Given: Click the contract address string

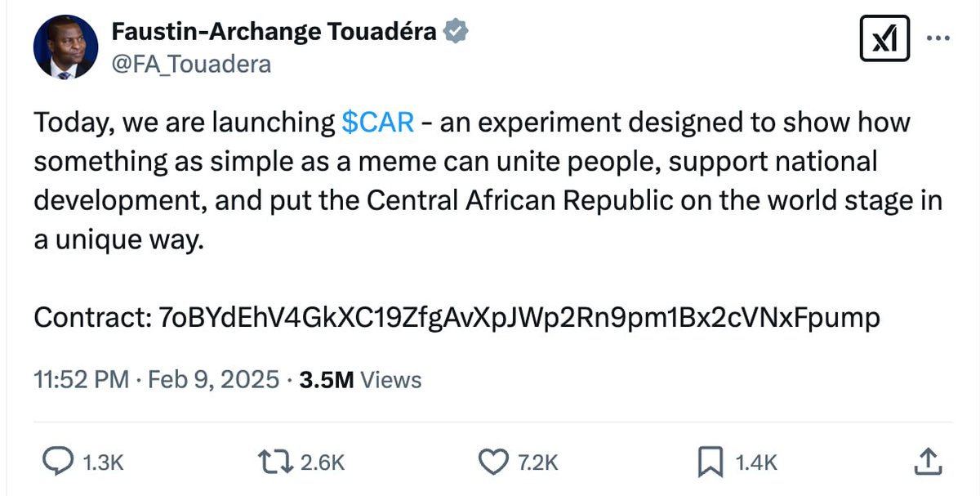Looking at the screenshot, I should pos(523,318).
